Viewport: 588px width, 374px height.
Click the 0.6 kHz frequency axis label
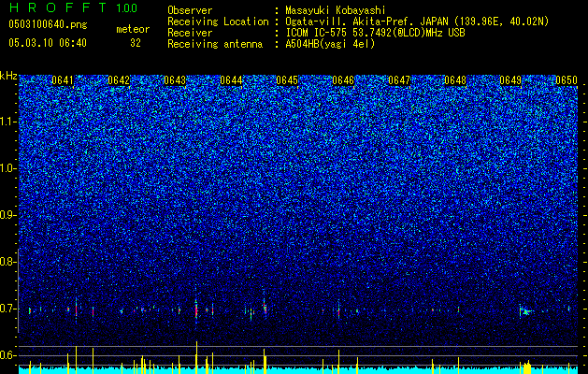pyautogui.click(x=7, y=355)
